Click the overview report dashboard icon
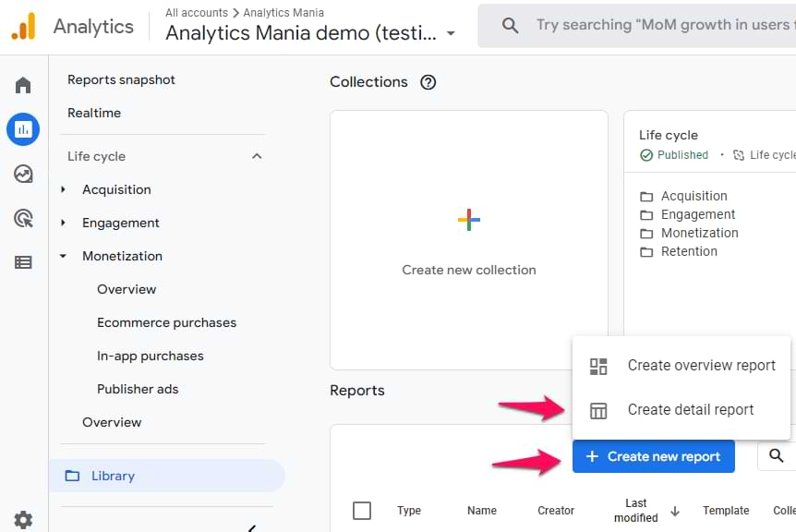 pyautogui.click(x=598, y=366)
